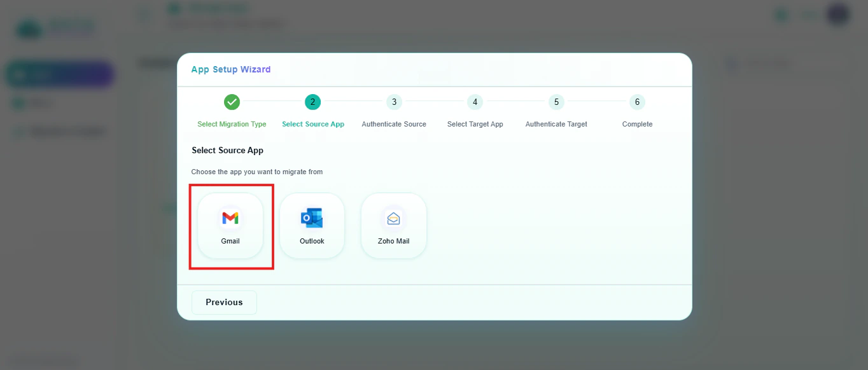Choose Gmail as the source app
Image resolution: width=868 pixels, height=370 pixels.
coord(230,226)
